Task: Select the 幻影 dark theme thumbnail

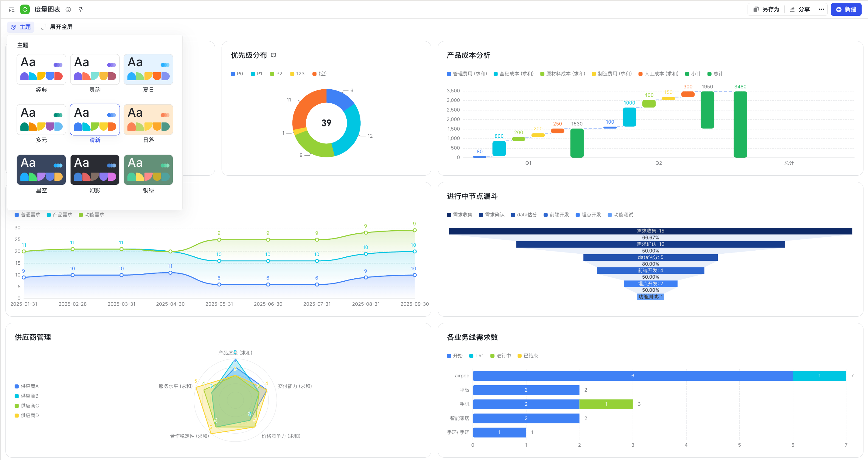Action: [x=95, y=170]
